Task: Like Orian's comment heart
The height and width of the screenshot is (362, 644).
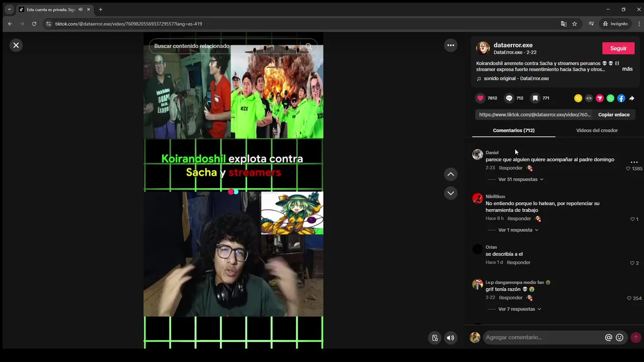Action: 632,263
